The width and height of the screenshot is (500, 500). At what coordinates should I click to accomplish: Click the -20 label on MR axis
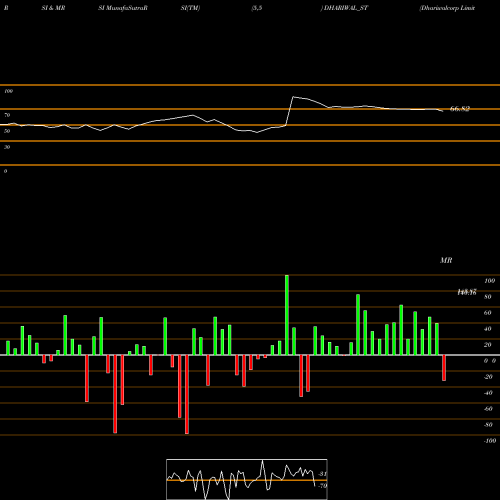[488, 377]
